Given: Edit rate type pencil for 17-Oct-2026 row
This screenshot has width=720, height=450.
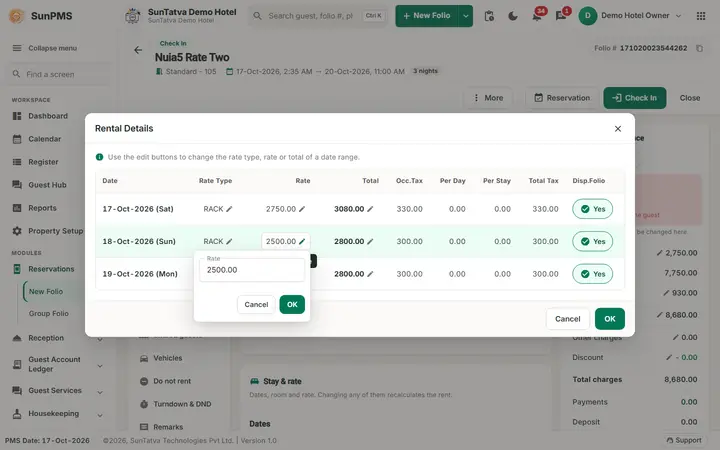Looking at the screenshot, I should (x=229, y=209).
